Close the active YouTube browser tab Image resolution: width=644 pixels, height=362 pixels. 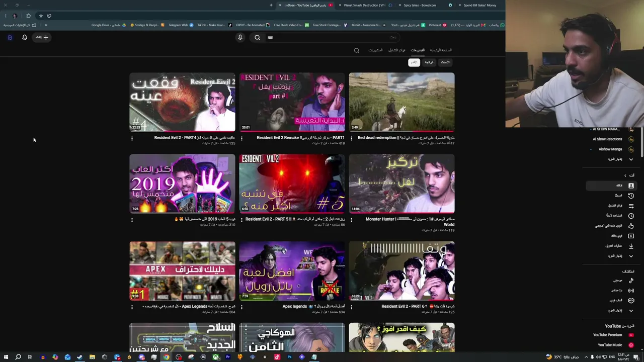280,5
